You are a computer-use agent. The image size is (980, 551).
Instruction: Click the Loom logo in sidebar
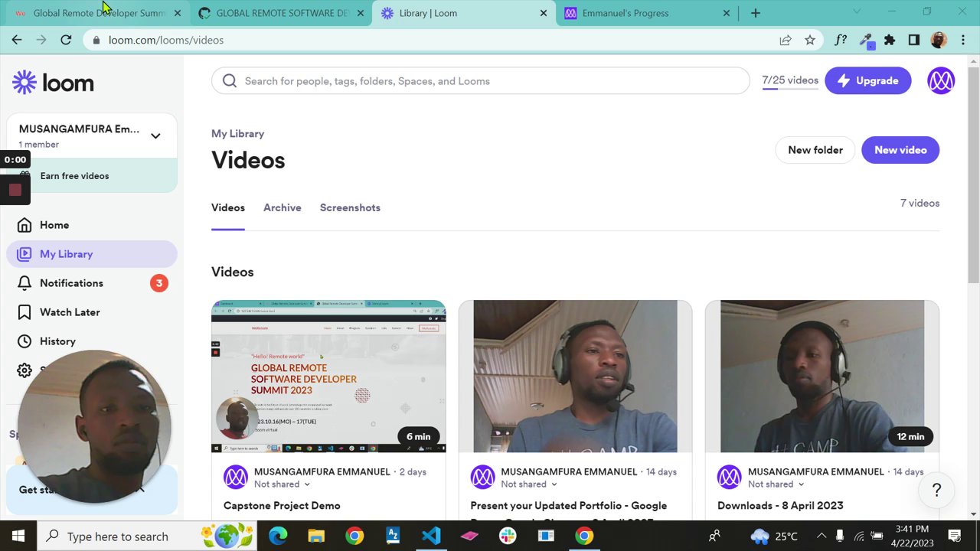coord(53,82)
